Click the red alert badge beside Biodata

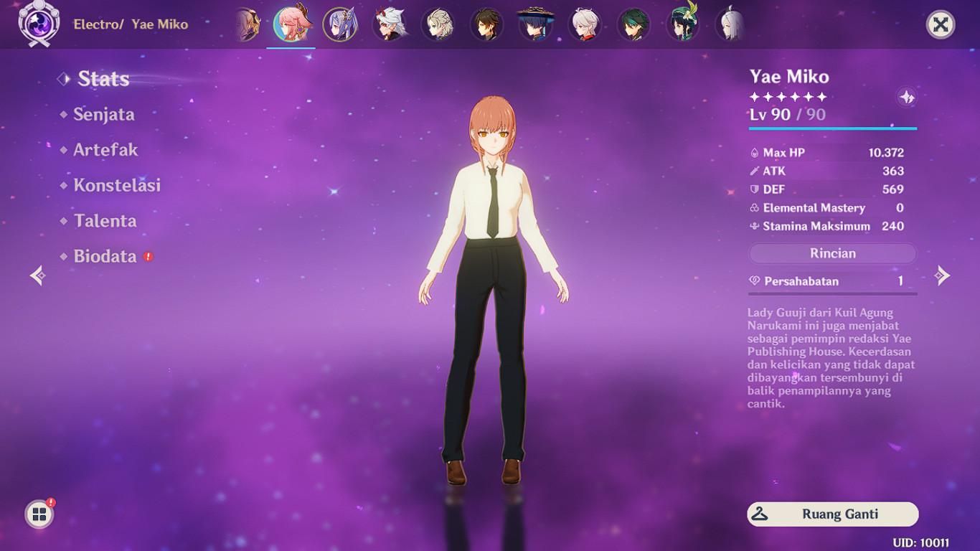pos(149,256)
